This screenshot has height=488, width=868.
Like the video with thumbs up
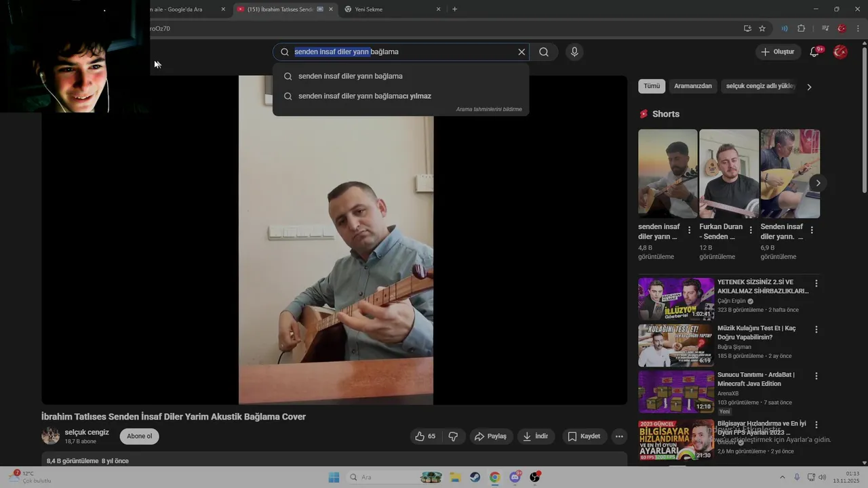426,436
